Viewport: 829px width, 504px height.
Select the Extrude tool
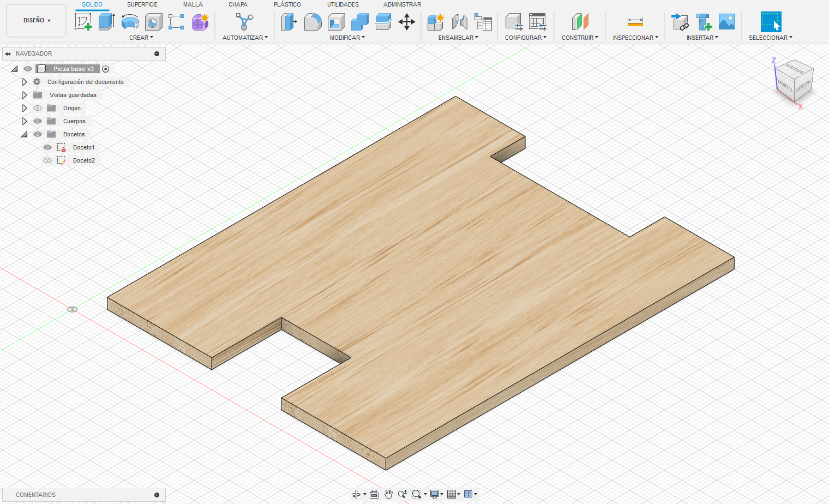106,22
